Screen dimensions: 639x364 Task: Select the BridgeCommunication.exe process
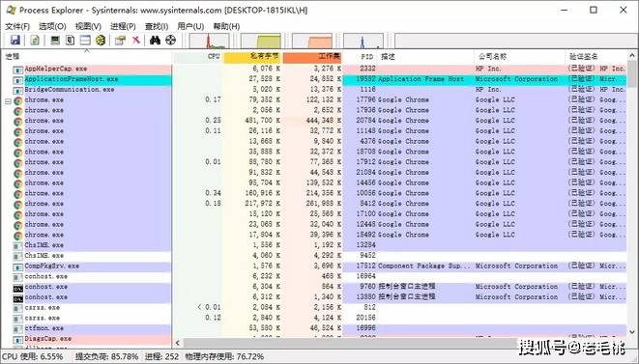click(x=70, y=90)
